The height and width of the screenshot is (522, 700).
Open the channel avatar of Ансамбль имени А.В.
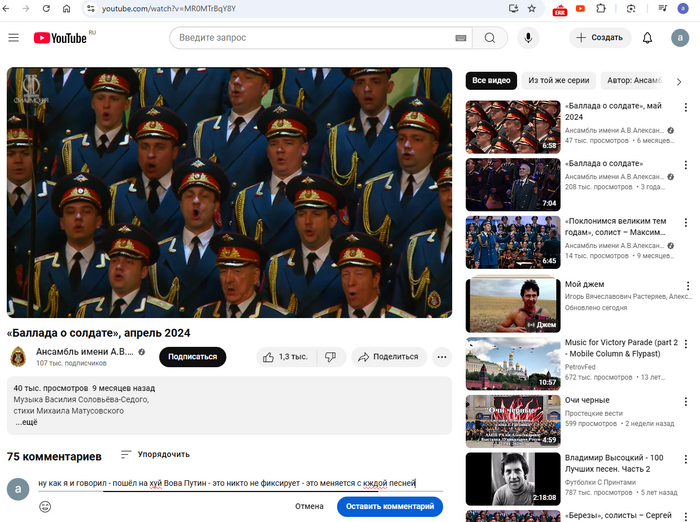(18, 357)
